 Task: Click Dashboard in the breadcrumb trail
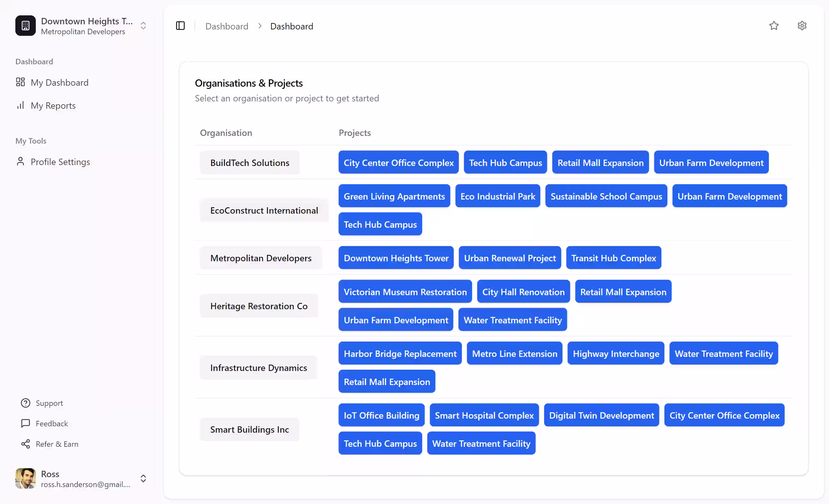(x=226, y=26)
